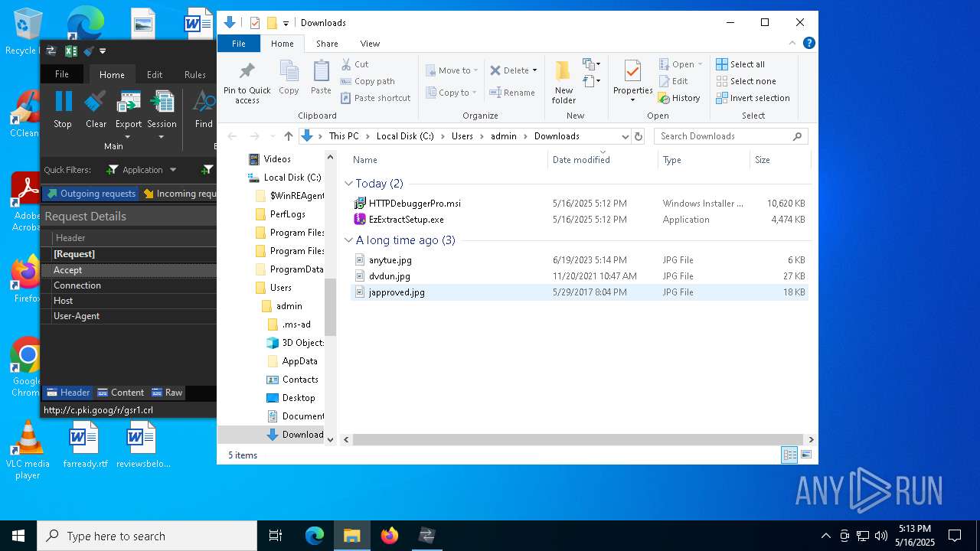Click the horizontal scrollbar in file list
The height and width of the screenshot is (551, 980).
click(x=577, y=440)
